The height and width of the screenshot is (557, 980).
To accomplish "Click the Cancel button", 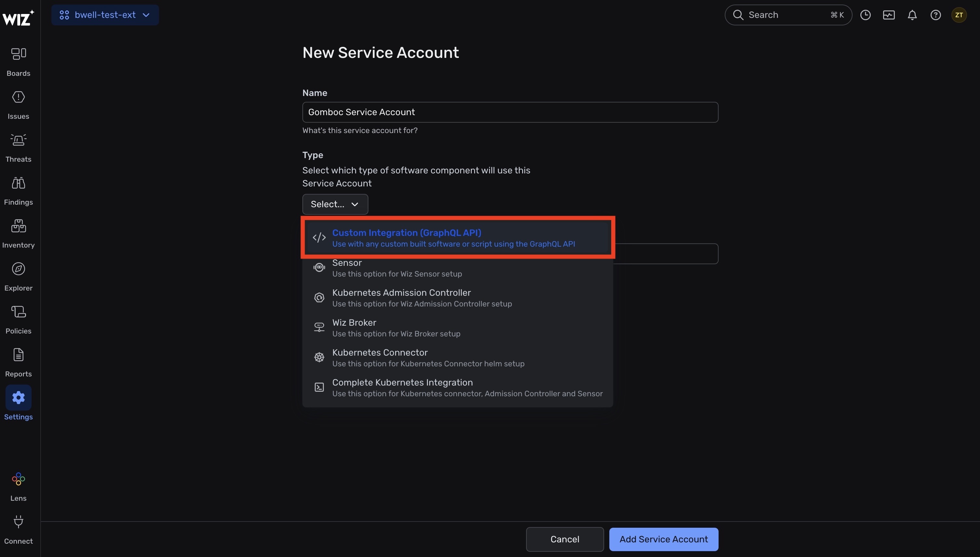I will pyautogui.click(x=564, y=539).
